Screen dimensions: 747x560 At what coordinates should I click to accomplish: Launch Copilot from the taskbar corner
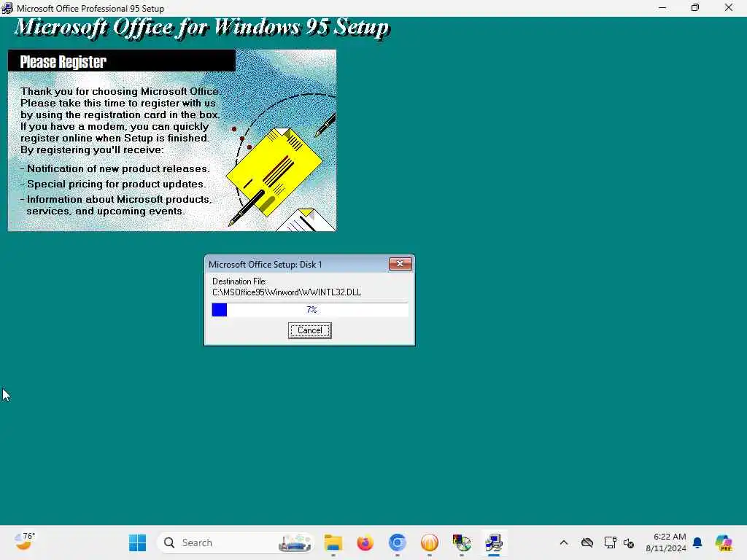point(724,542)
